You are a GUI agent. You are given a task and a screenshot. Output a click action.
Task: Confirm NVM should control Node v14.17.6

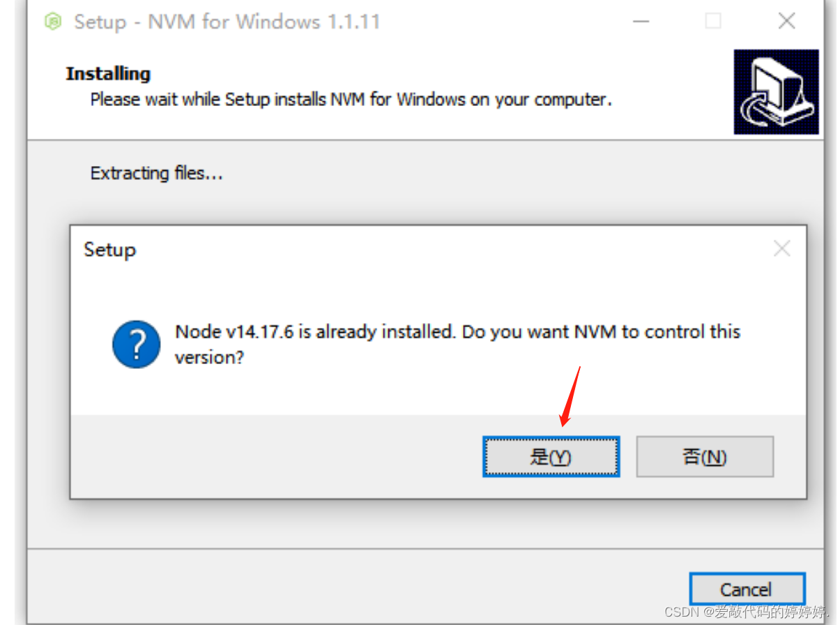point(551,457)
